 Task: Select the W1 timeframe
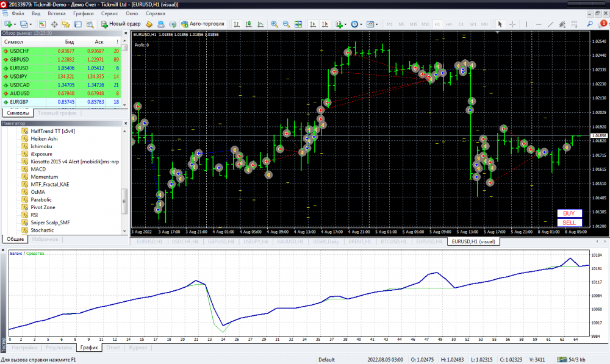pos(473,24)
